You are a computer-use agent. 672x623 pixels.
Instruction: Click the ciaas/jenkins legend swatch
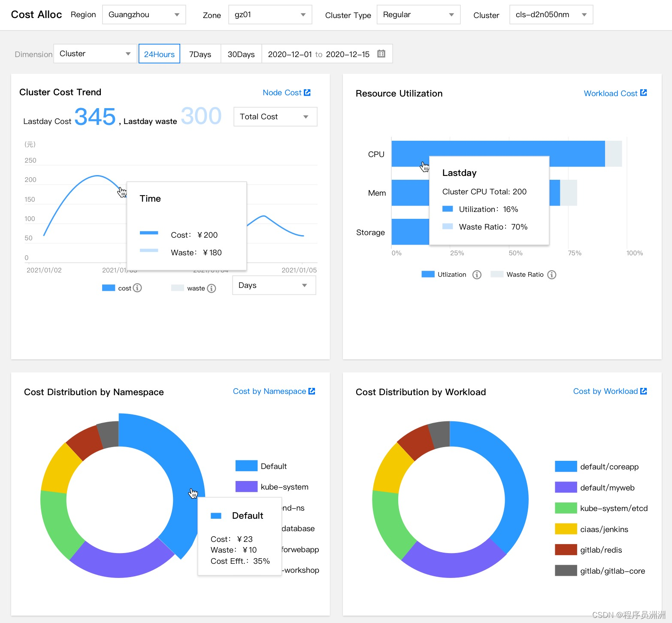tap(566, 529)
